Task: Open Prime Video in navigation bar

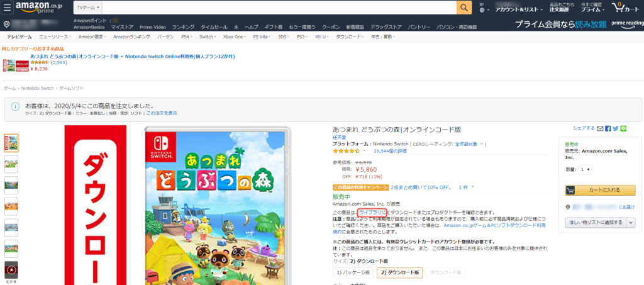Action: click(152, 27)
